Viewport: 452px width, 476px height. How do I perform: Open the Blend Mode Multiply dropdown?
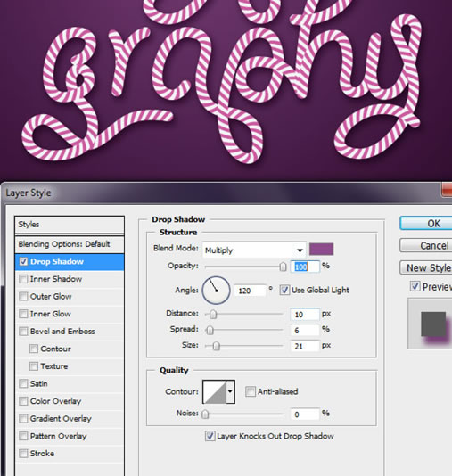(x=254, y=250)
